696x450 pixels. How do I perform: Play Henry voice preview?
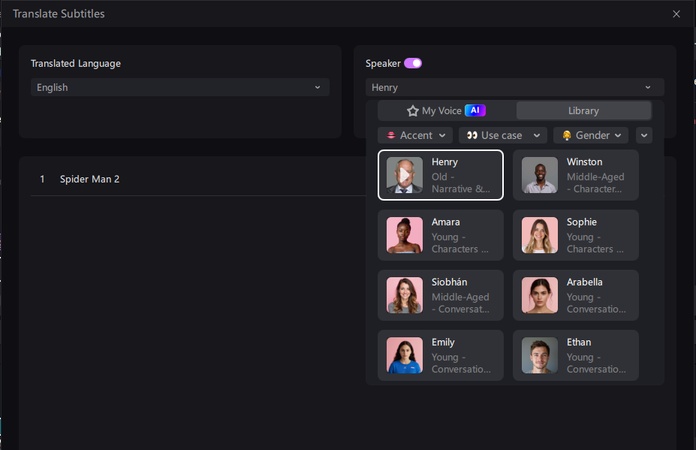click(404, 175)
